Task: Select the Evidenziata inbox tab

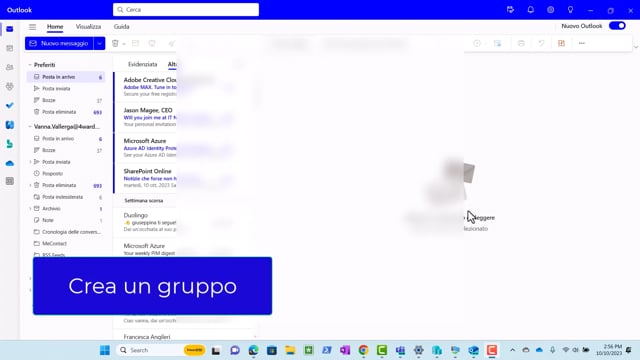Action: tap(142, 64)
